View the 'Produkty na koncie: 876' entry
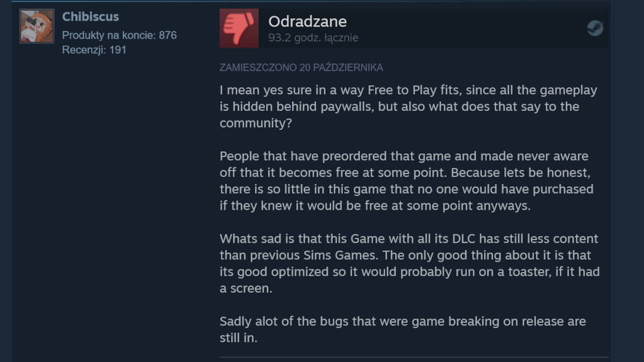Screen dimensions: 644x362 (119, 35)
